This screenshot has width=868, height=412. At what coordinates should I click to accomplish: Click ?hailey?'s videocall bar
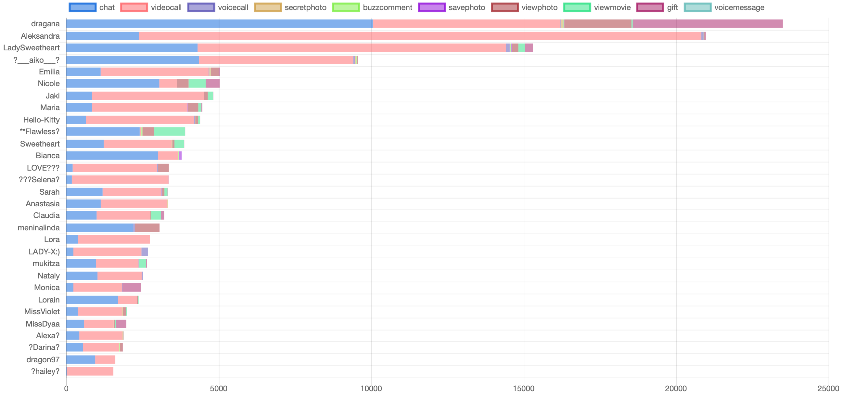point(90,371)
